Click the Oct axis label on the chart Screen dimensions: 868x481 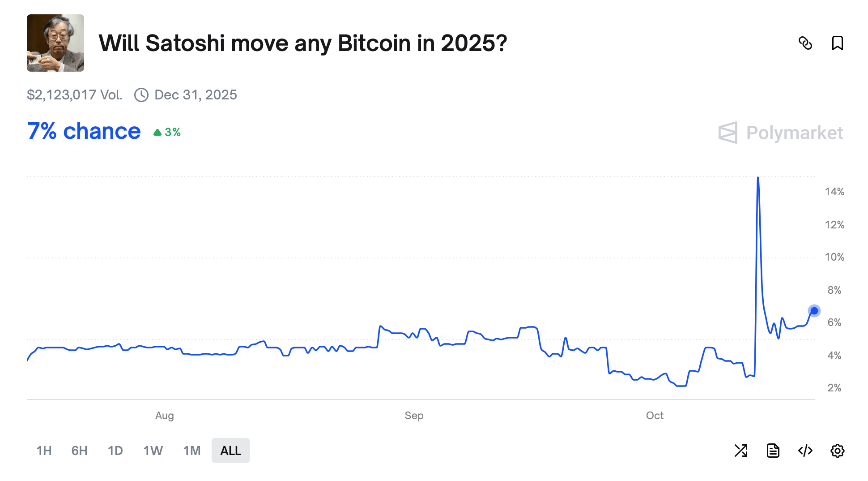[x=655, y=415]
